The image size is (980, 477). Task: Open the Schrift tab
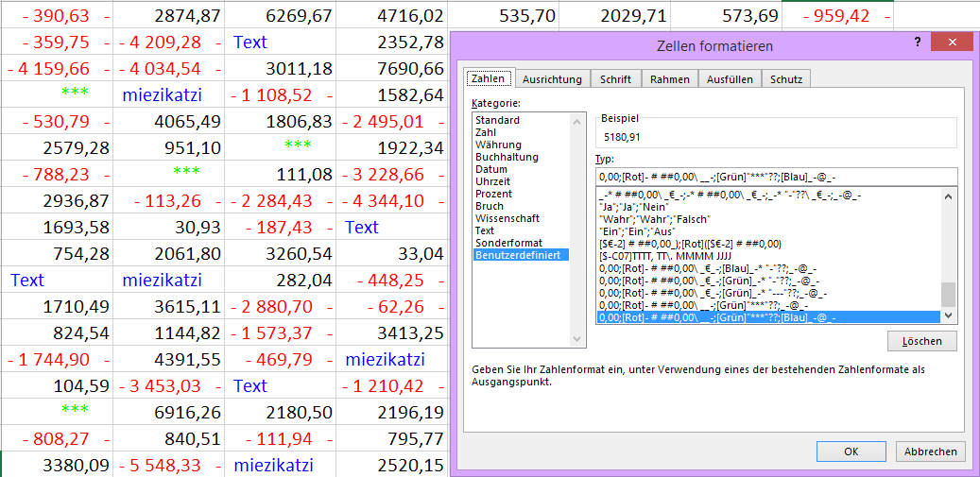click(616, 79)
